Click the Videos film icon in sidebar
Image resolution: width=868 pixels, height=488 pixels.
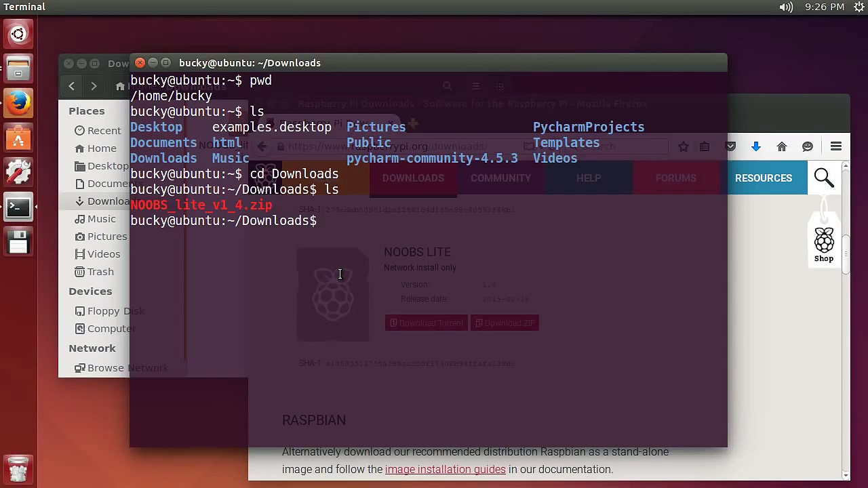(80, 254)
